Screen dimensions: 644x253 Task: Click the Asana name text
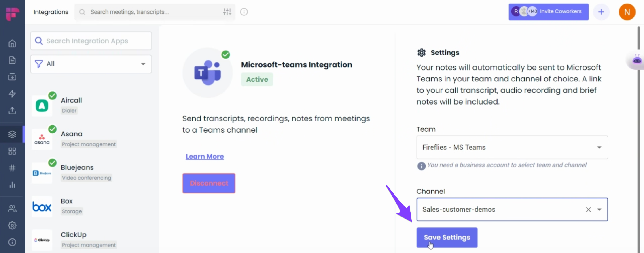point(72,134)
